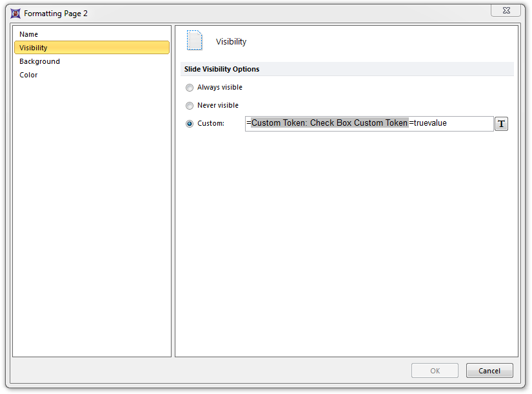532x394 pixels.
Task: Click the Custom: label text
Action: point(211,124)
